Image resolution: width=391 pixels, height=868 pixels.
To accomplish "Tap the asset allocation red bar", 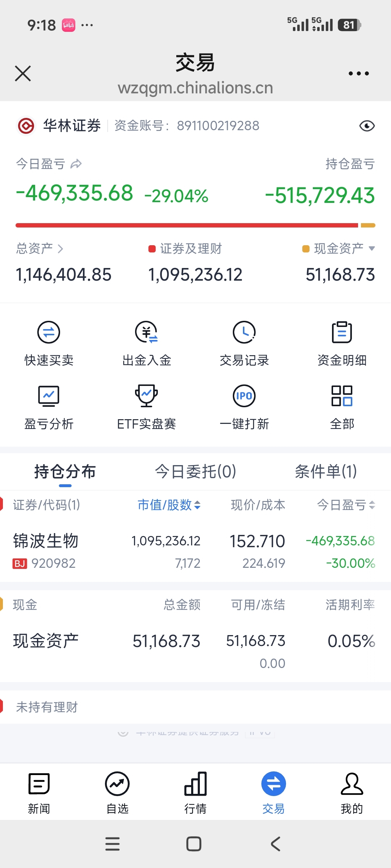I will (x=187, y=225).
